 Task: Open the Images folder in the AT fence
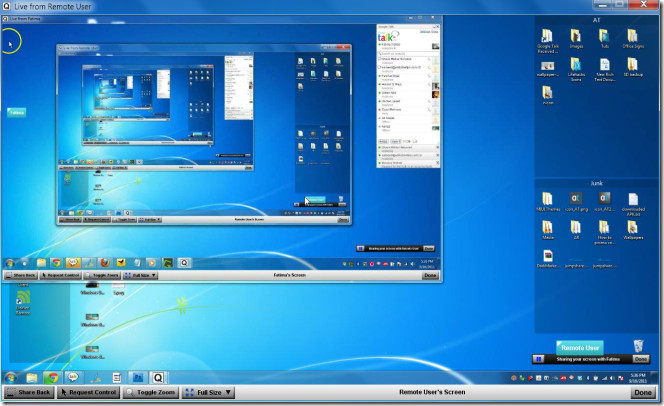(x=576, y=39)
